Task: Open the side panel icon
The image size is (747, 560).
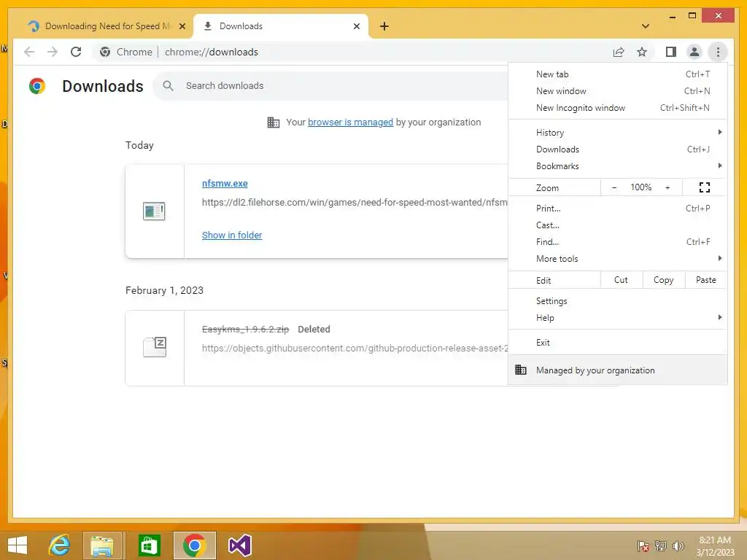Action: [x=671, y=52]
